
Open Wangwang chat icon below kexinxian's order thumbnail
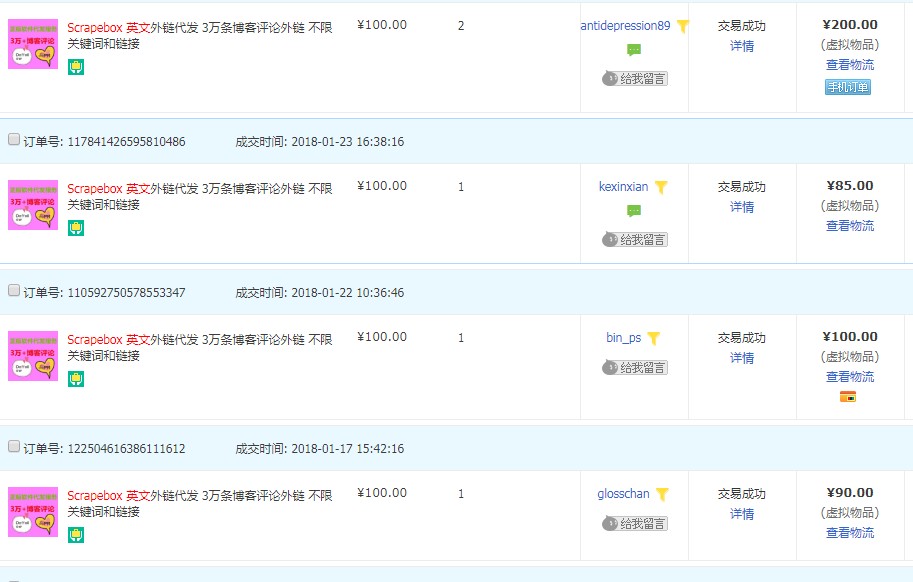pyautogui.click(x=76, y=227)
